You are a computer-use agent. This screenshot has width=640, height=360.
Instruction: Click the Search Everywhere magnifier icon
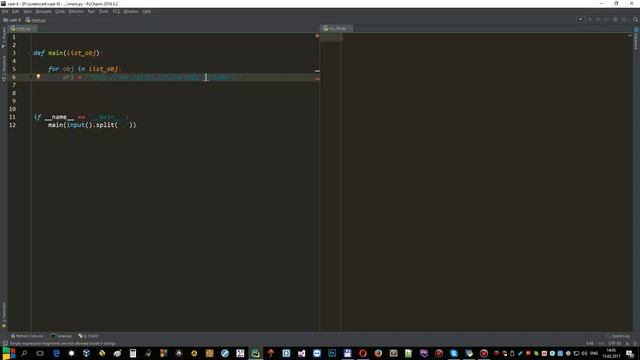(635, 20)
